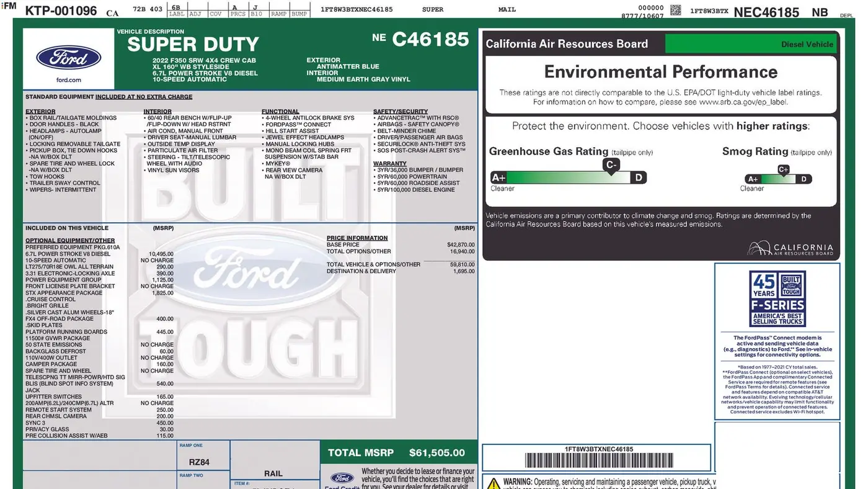Image resolution: width=868 pixels, height=489 pixels.
Task: Click the warning triangle icon
Action: tap(494, 483)
